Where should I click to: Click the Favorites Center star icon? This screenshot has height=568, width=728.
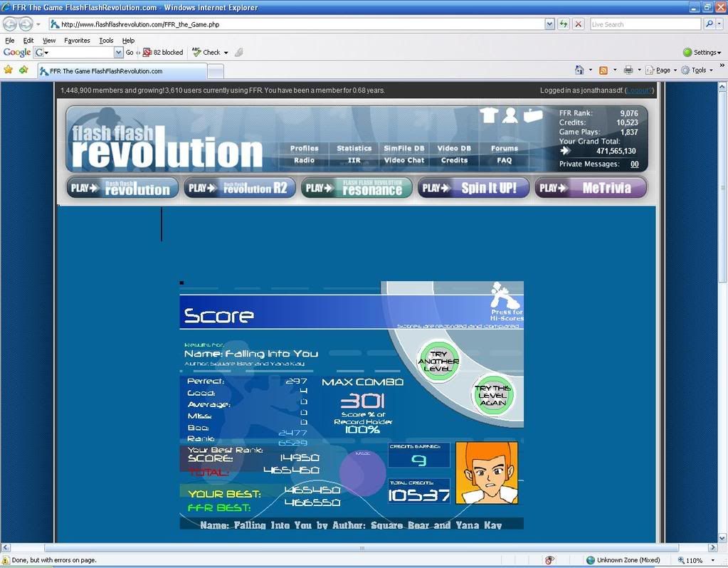point(9,70)
